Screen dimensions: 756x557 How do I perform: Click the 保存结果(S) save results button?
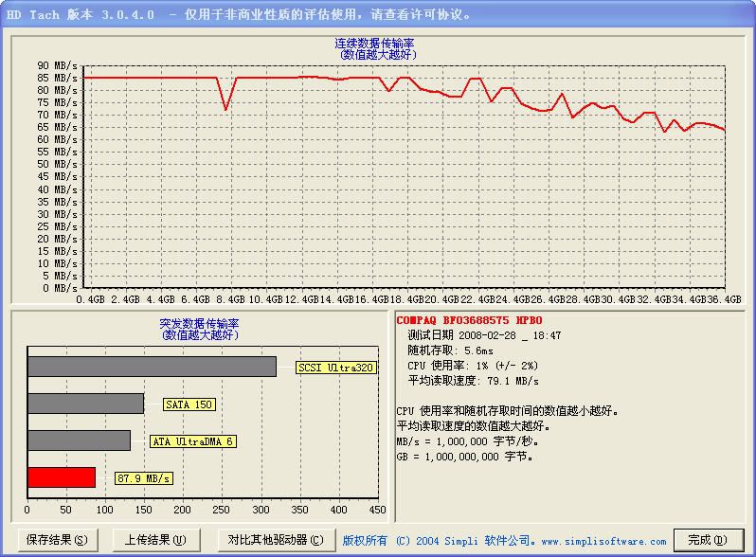(57, 540)
